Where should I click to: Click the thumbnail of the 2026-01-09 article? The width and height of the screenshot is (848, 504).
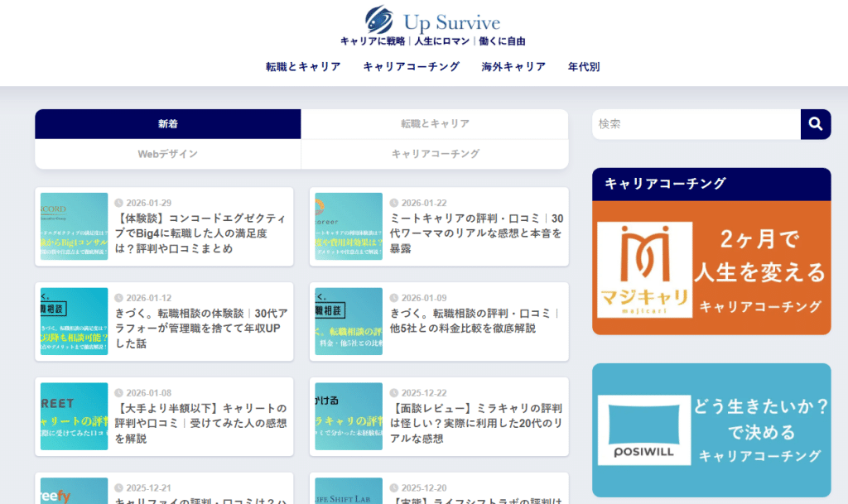point(349,321)
